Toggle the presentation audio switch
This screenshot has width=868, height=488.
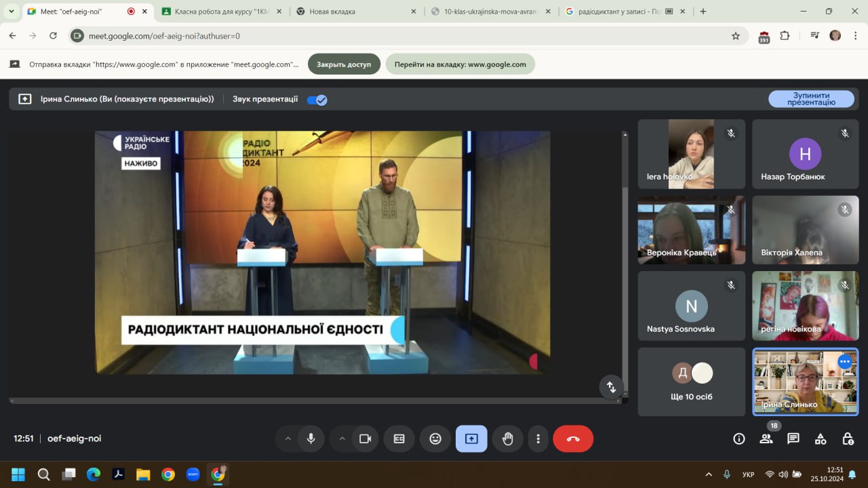coord(317,100)
